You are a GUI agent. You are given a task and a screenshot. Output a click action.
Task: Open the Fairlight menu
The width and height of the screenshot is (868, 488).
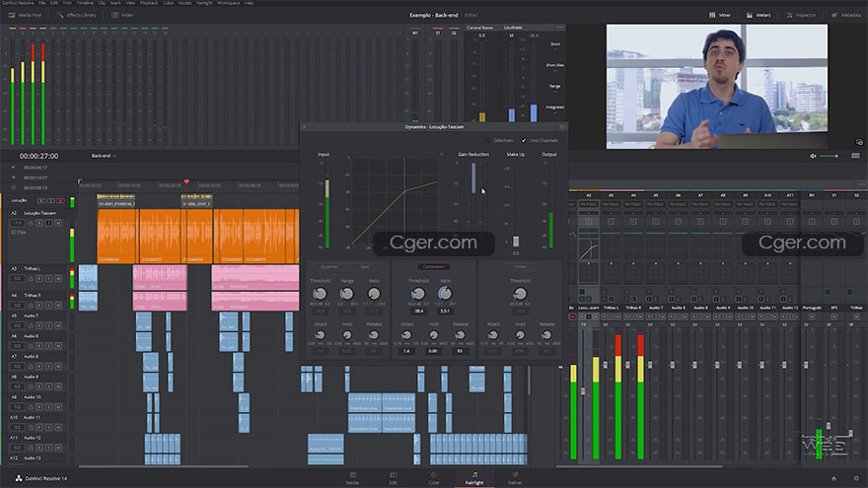204,3
